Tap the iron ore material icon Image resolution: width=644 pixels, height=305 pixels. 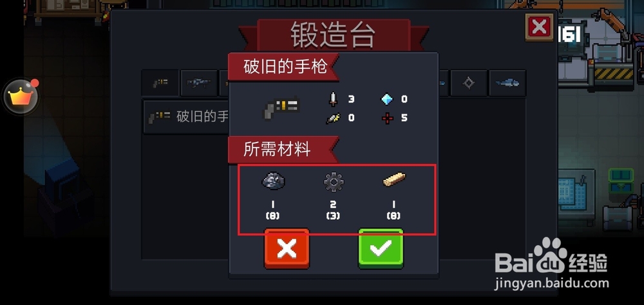click(273, 181)
